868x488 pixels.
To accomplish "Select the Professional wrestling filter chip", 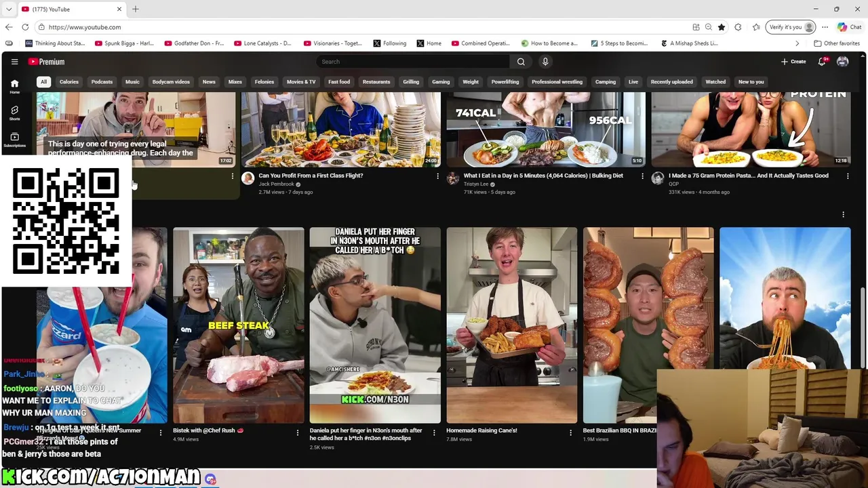I will [x=557, y=82].
